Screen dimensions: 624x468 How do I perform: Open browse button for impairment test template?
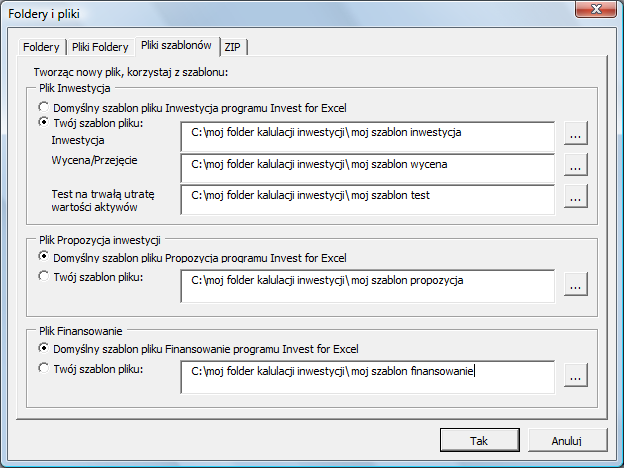click(x=575, y=196)
